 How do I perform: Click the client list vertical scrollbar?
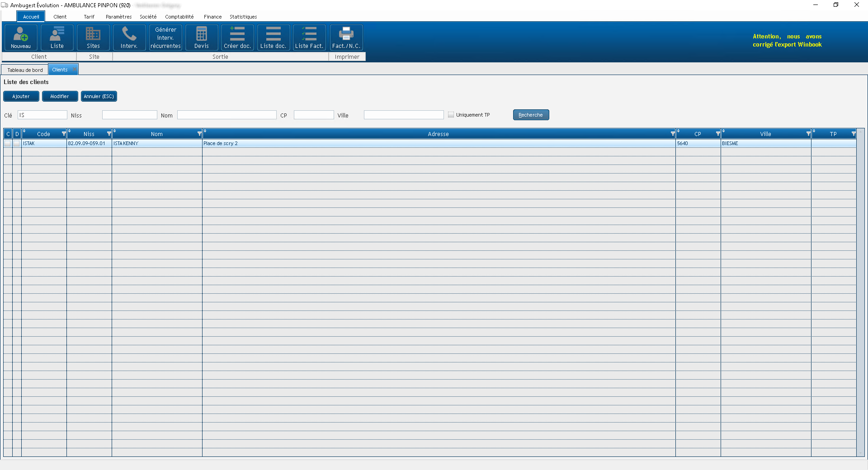pyautogui.click(x=861, y=294)
